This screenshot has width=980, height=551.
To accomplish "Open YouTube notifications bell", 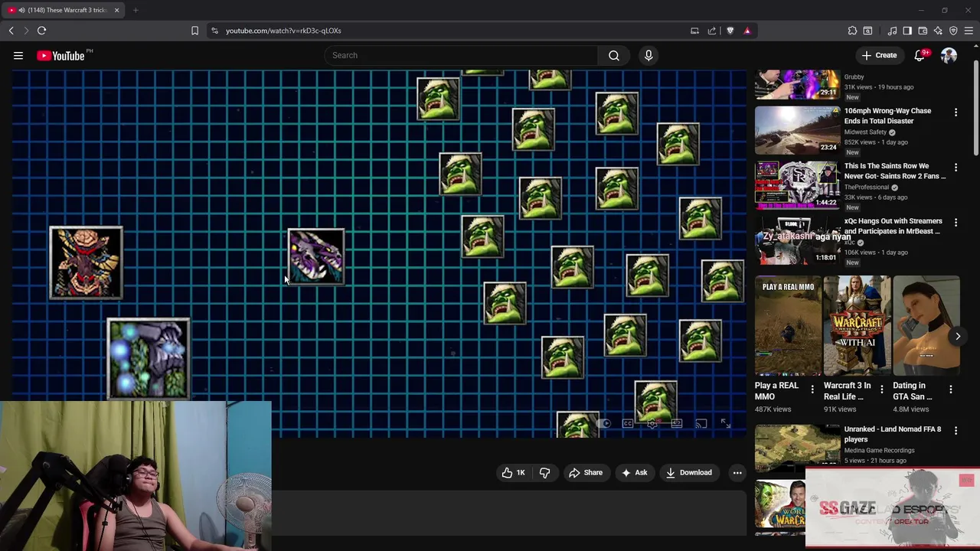I will (921, 55).
